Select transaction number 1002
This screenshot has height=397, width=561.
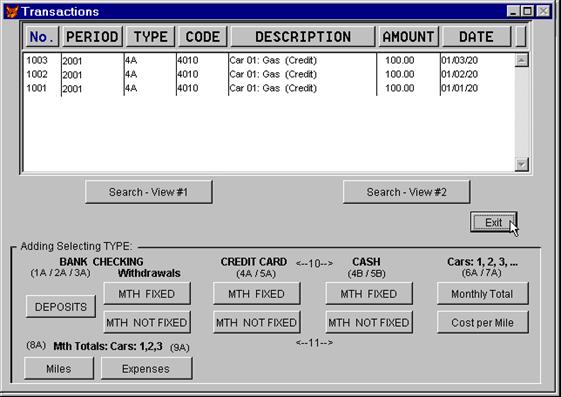tap(37, 74)
